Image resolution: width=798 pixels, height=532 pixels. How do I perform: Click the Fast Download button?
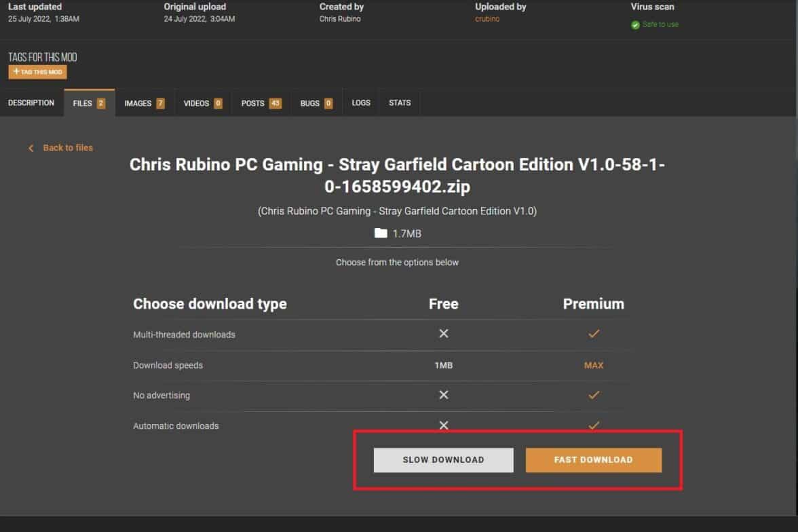click(593, 459)
